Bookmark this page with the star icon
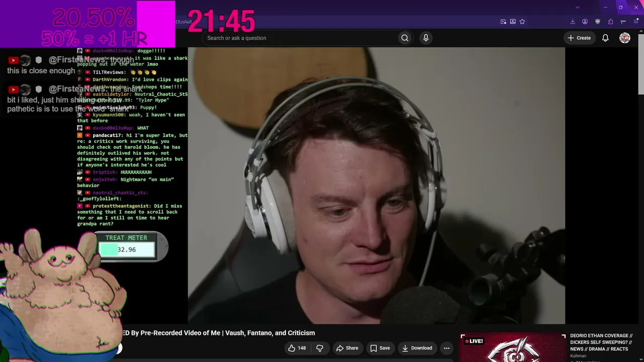The width and height of the screenshot is (644, 362). [x=522, y=22]
